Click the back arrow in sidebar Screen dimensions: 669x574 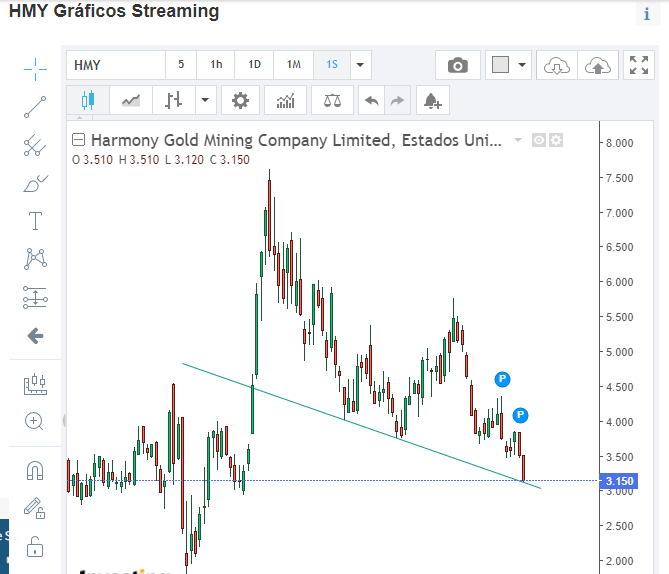pyautogui.click(x=35, y=336)
